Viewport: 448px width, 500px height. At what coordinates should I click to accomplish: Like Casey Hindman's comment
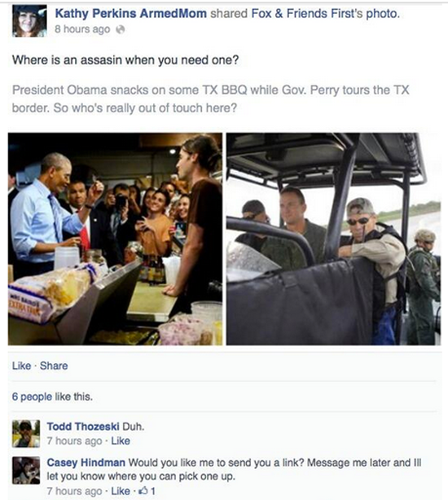121,491
